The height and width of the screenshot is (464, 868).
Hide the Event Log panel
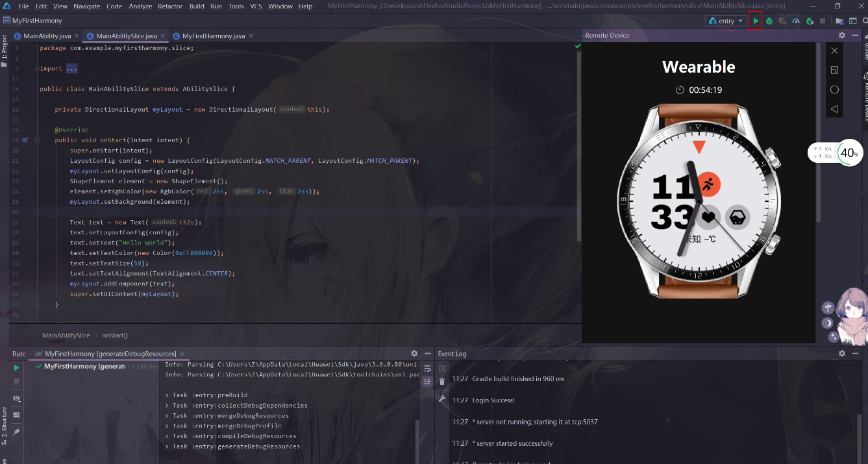855,354
